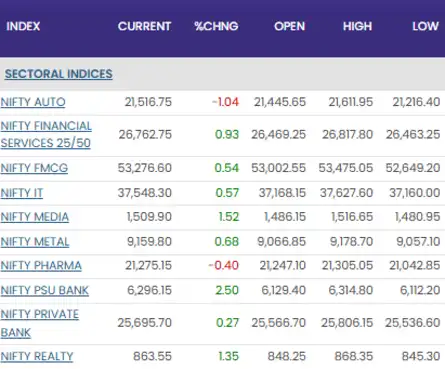Click the OPEN column header

pyautogui.click(x=290, y=26)
